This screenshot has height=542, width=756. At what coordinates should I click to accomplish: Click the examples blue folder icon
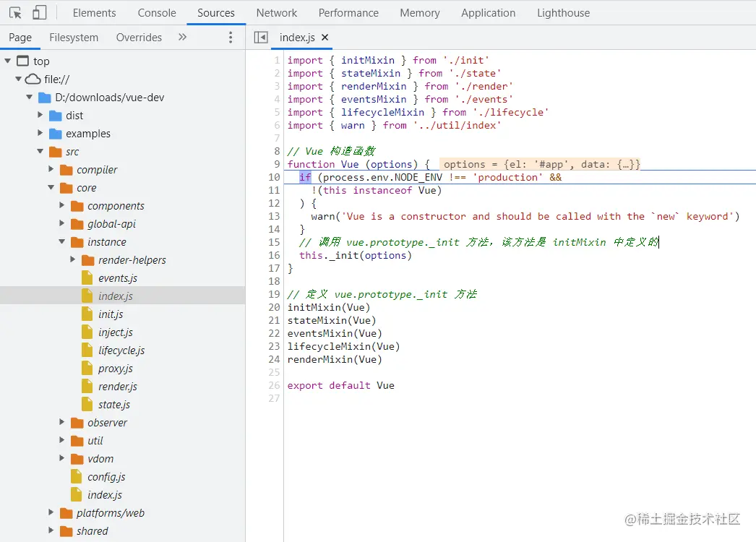coord(56,134)
